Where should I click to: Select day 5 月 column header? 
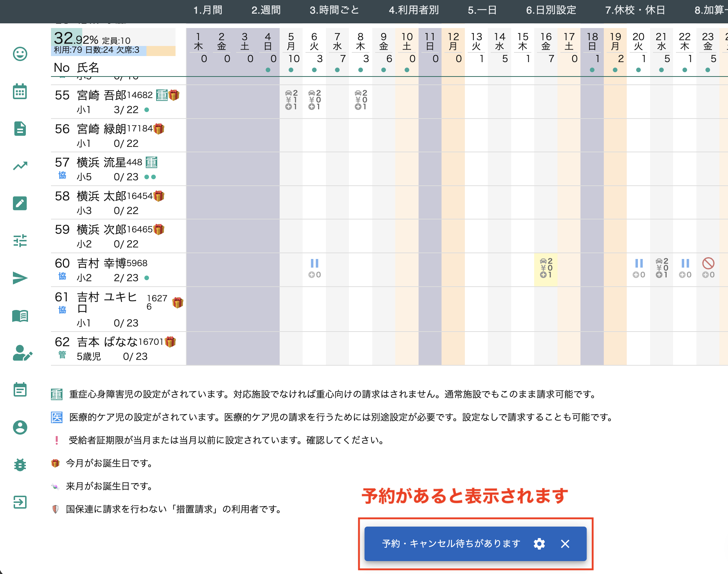pyautogui.click(x=291, y=42)
